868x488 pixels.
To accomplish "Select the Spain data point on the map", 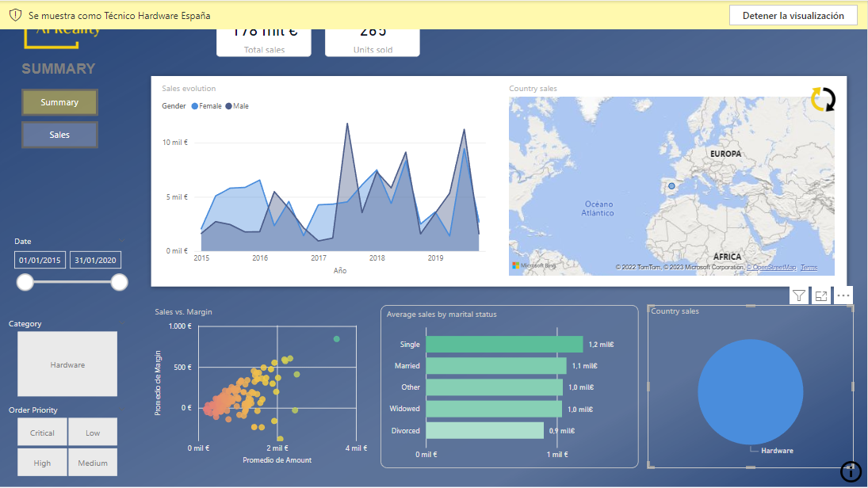I will 671,186.
